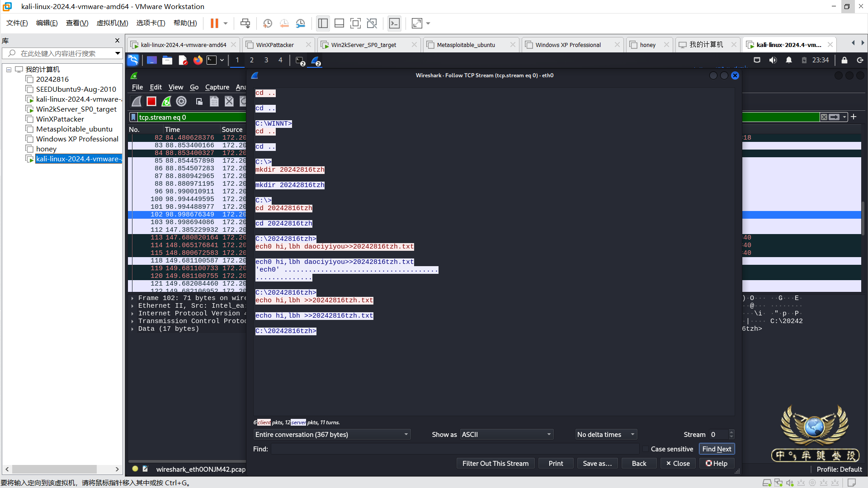Click the red stop capture icon

pyautogui.click(x=151, y=102)
